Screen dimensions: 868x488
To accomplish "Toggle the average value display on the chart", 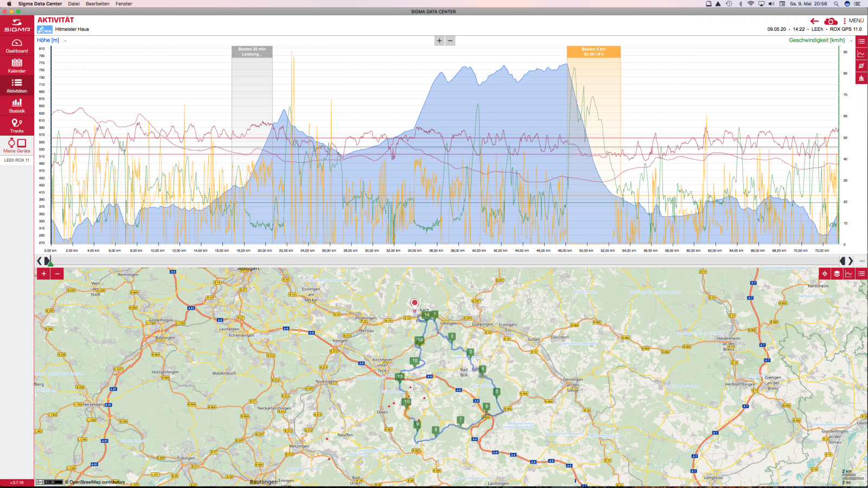I will pos(861,66).
